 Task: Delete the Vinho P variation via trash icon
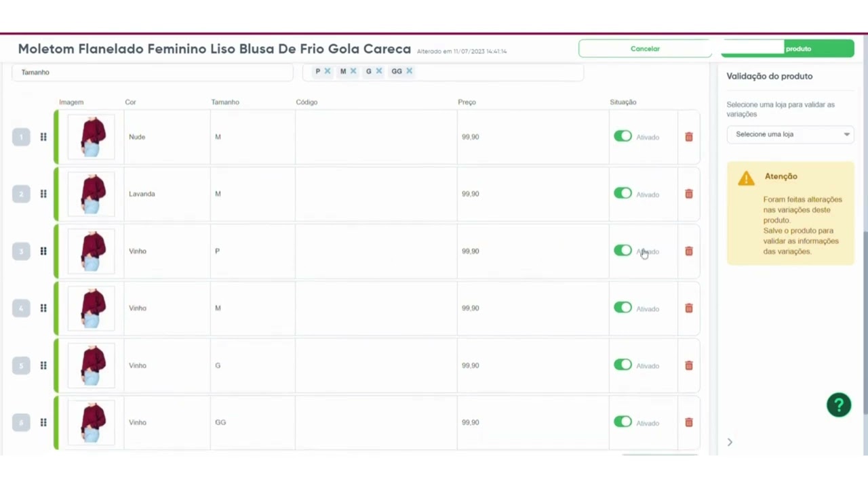(688, 251)
